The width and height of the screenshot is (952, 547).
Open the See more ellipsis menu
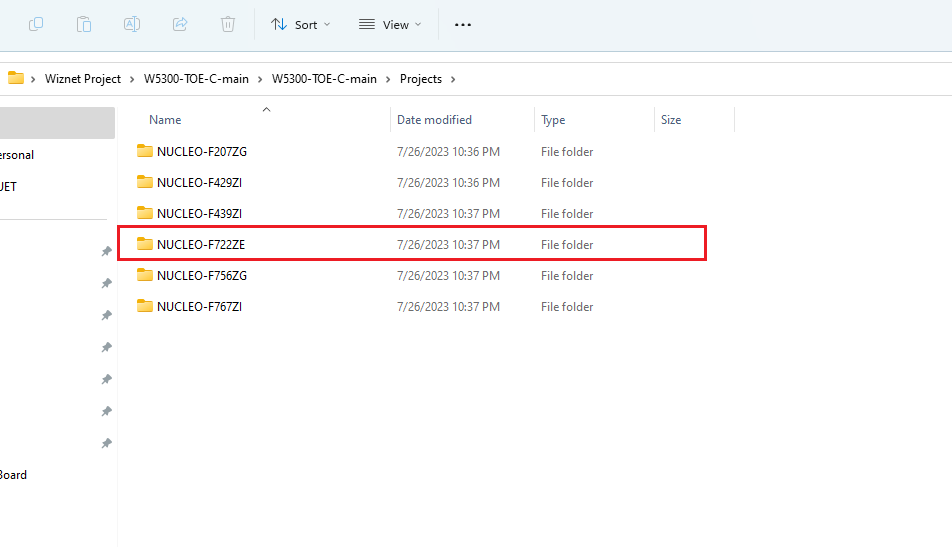coord(463,25)
